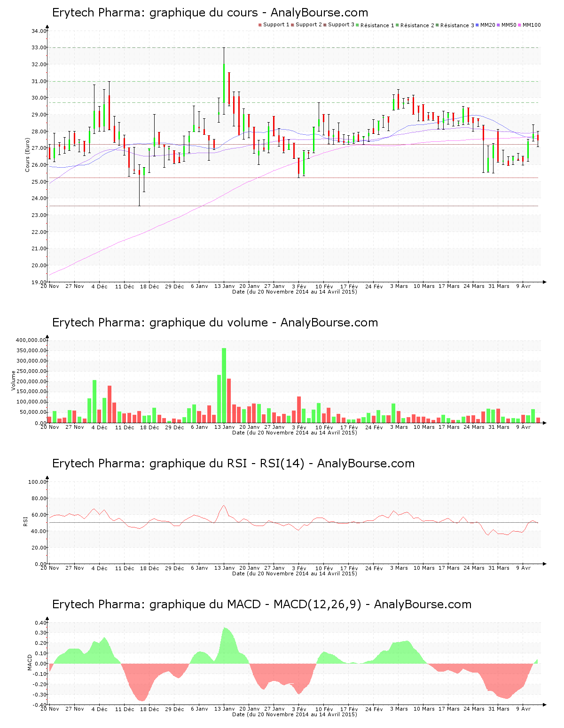Click the 60.00 RSI axis value
The height and width of the screenshot is (728, 564).
click(39, 515)
